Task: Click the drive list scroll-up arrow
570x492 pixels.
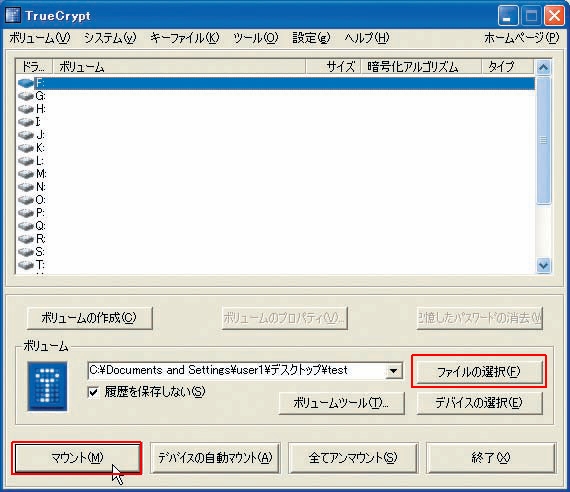Action: (543, 67)
